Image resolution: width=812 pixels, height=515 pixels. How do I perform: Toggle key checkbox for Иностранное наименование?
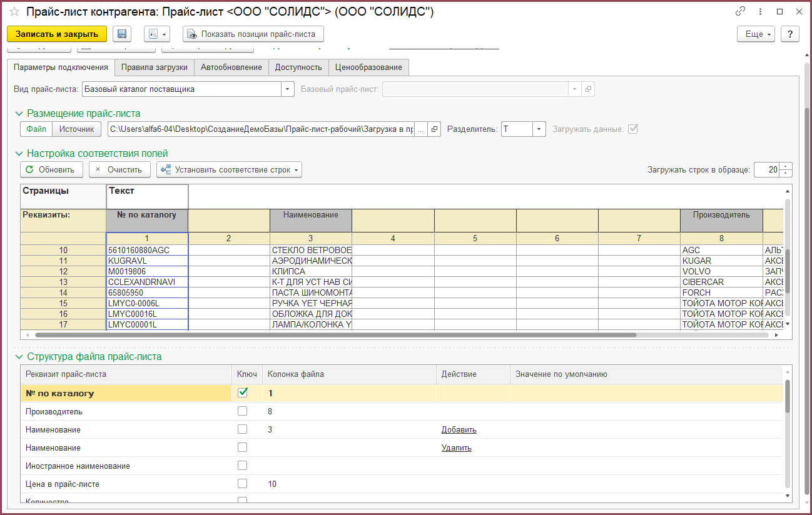point(243,466)
